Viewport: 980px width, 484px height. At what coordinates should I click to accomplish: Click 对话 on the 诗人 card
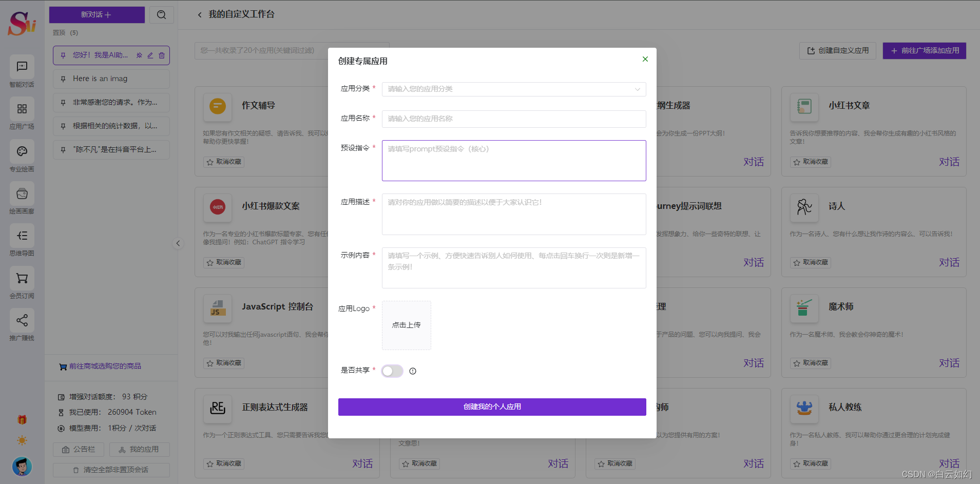[949, 262]
